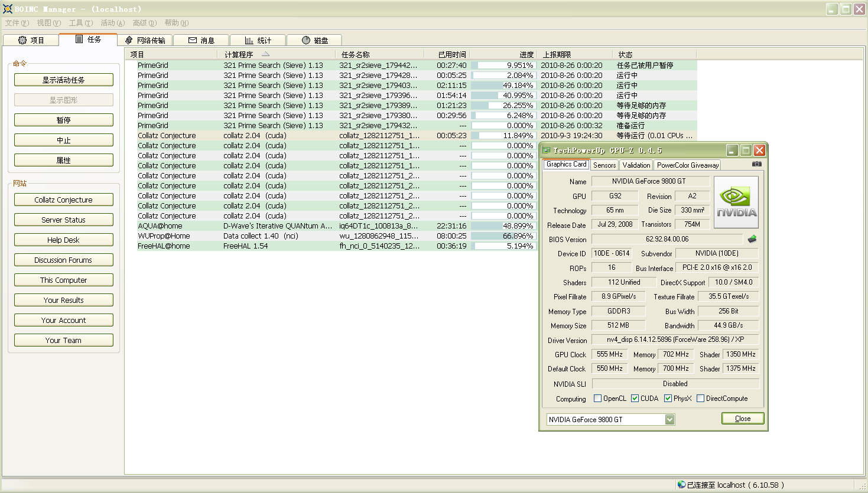The image size is (868, 493).
Task: Select the task row showing 任务已被用户暂停
Action: click(417, 65)
